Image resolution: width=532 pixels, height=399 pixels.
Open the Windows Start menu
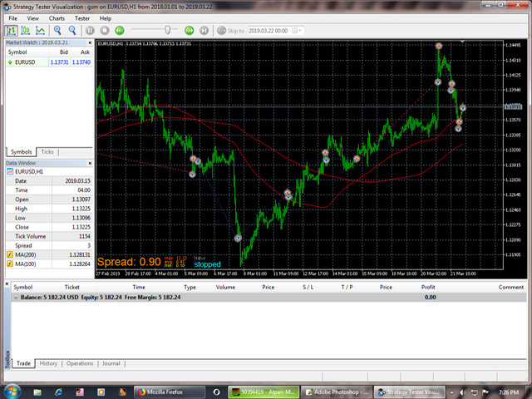[12, 392]
